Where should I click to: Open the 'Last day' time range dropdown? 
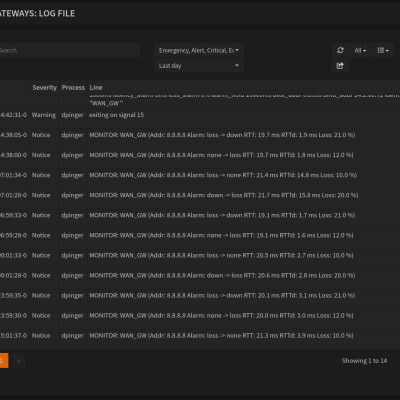click(199, 66)
